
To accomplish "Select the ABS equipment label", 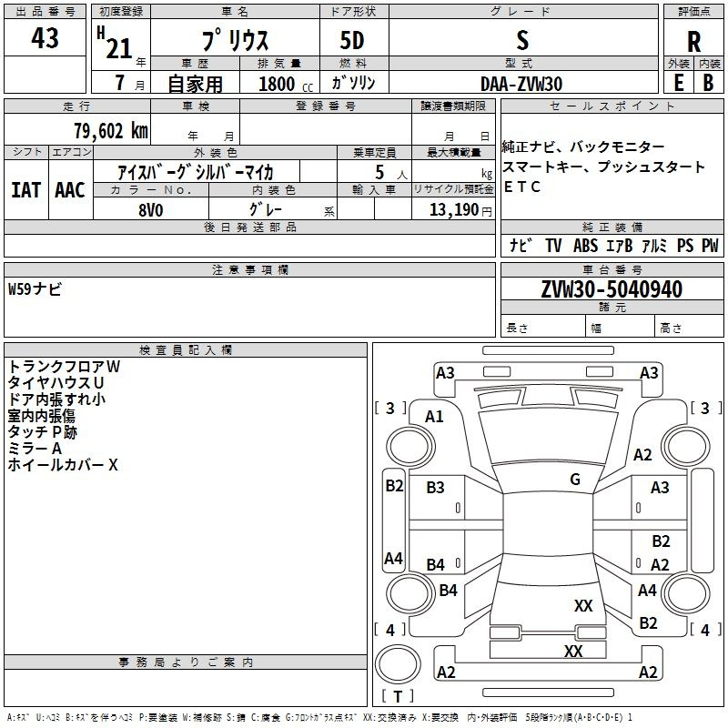I will pyautogui.click(x=585, y=246).
